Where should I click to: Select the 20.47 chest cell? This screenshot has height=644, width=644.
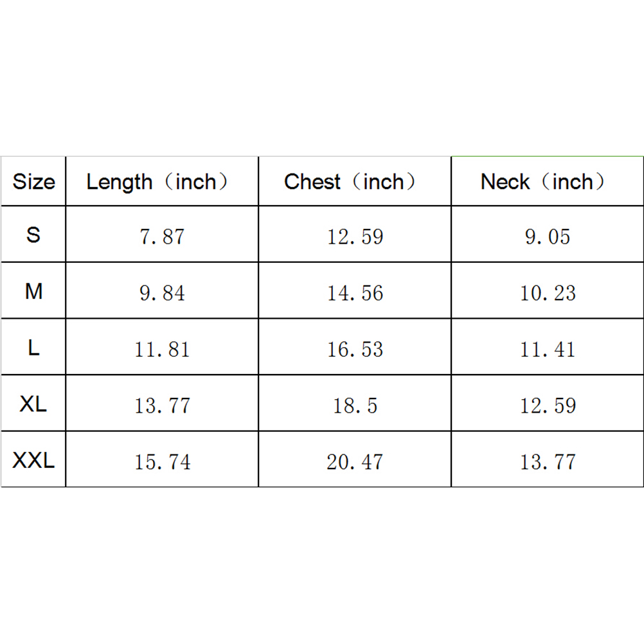[355, 461]
